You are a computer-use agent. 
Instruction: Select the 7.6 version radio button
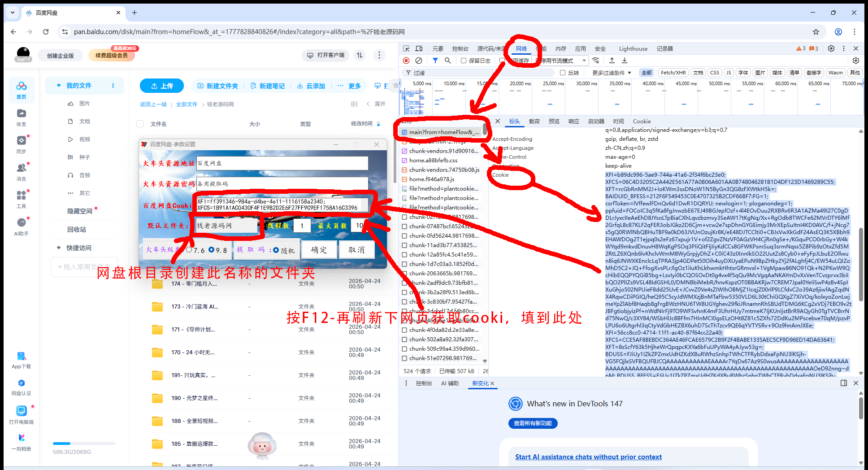pos(189,250)
